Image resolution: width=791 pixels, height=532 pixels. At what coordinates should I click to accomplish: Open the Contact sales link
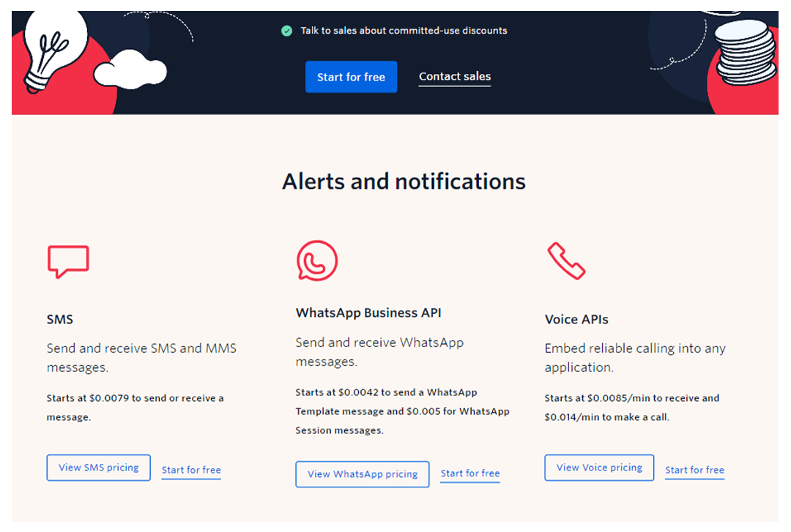(454, 76)
